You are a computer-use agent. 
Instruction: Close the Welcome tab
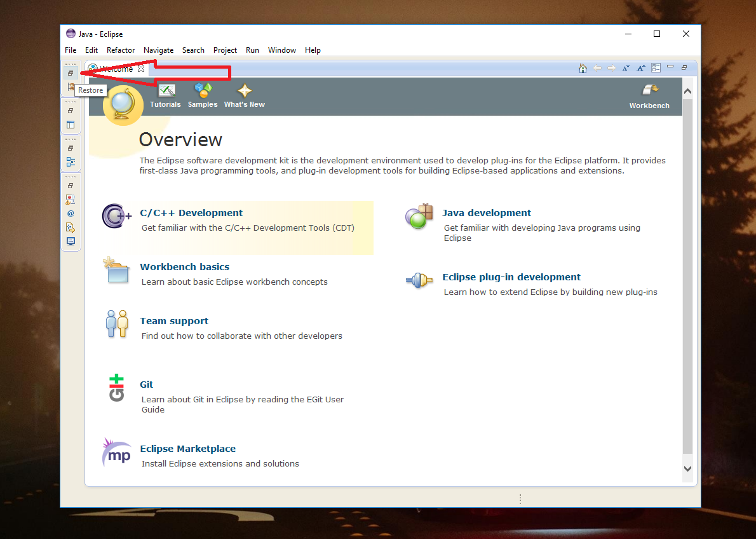142,69
